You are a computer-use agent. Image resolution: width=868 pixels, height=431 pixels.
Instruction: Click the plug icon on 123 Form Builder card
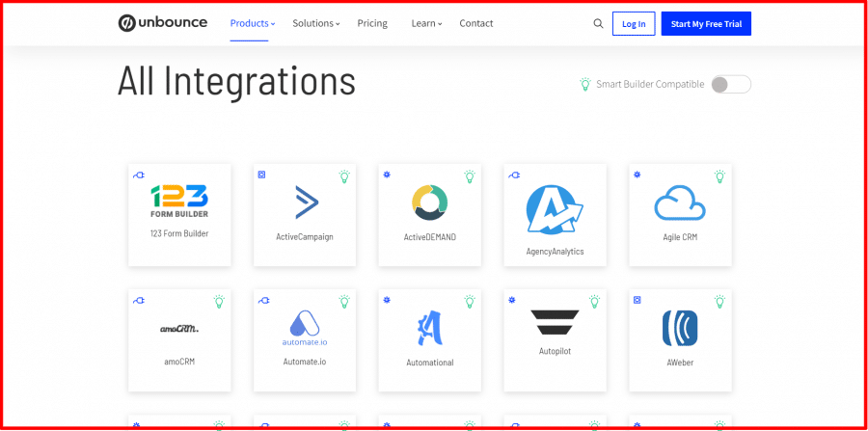(138, 175)
